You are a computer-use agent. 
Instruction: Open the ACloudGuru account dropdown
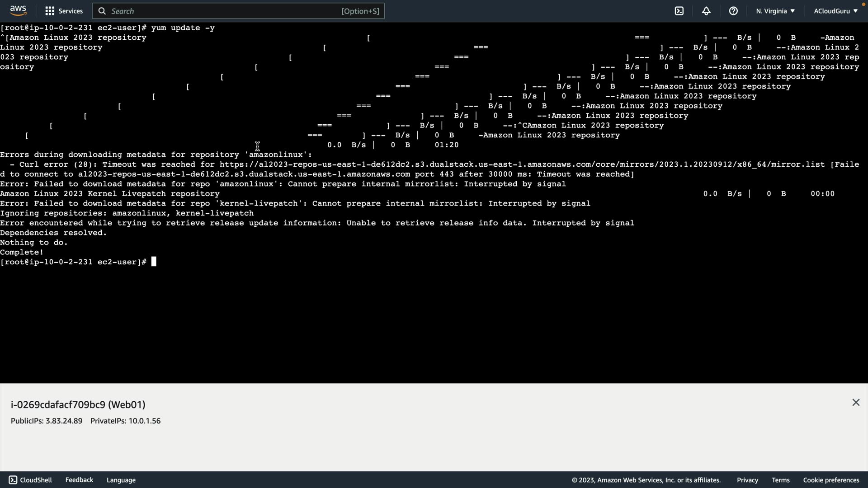point(835,11)
